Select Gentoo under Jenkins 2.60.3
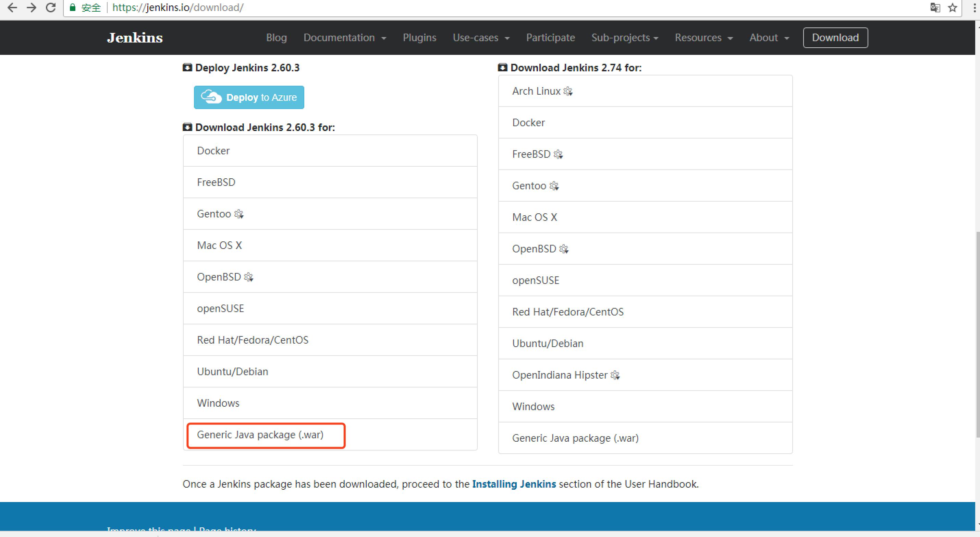The width and height of the screenshot is (980, 537). 330,214
